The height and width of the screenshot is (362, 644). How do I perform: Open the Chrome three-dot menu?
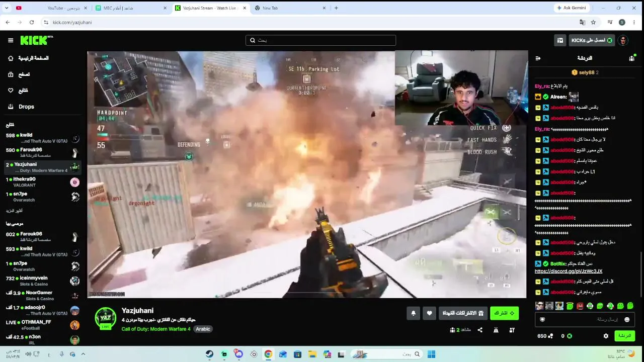634,22
